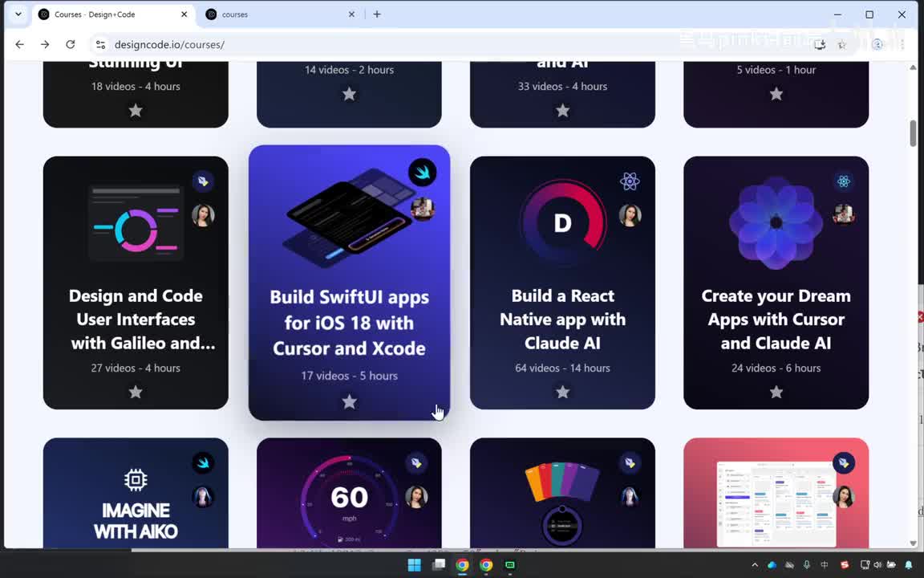Click the instructor avatar on the Dream Apps card
Image resolution: width=924 pixels, height=578 pixels.
[843, 215]
